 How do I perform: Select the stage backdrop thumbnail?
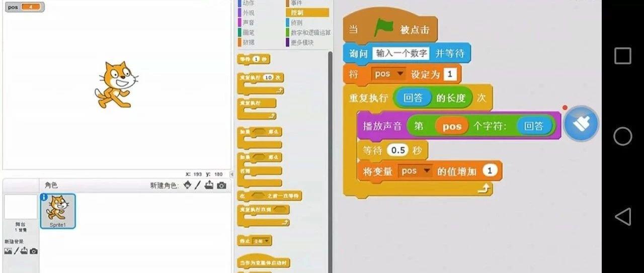21,207
